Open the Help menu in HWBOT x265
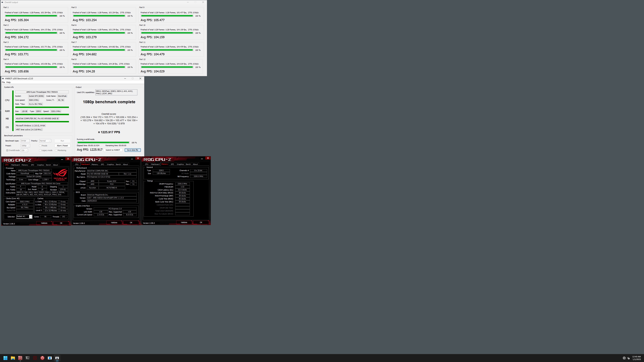Image resolution: width=644 pixels, height=362 pixels. tap(9, 82)
